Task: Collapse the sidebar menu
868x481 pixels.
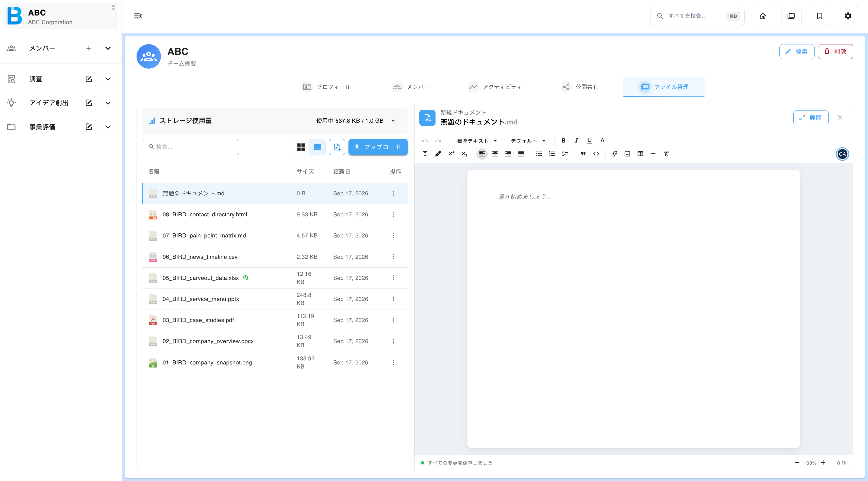Action: (x=138, y=16)
